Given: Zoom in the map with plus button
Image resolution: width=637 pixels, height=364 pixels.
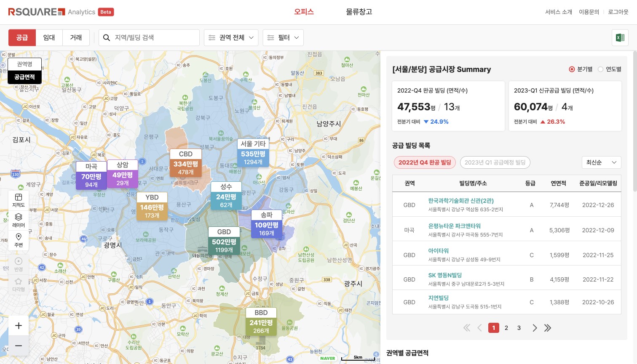Looking at the screenshot, I should coord(19,326).
